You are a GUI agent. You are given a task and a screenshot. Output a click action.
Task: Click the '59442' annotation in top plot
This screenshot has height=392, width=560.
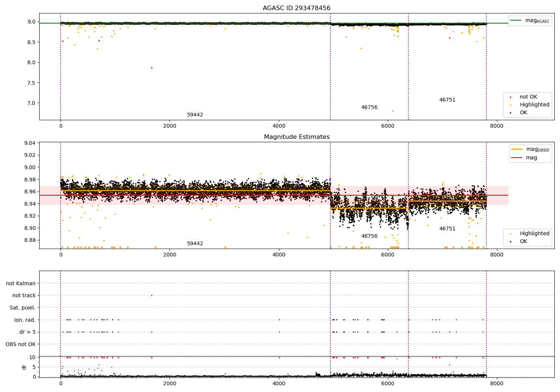pyautogui.click(x=195, y=115)
